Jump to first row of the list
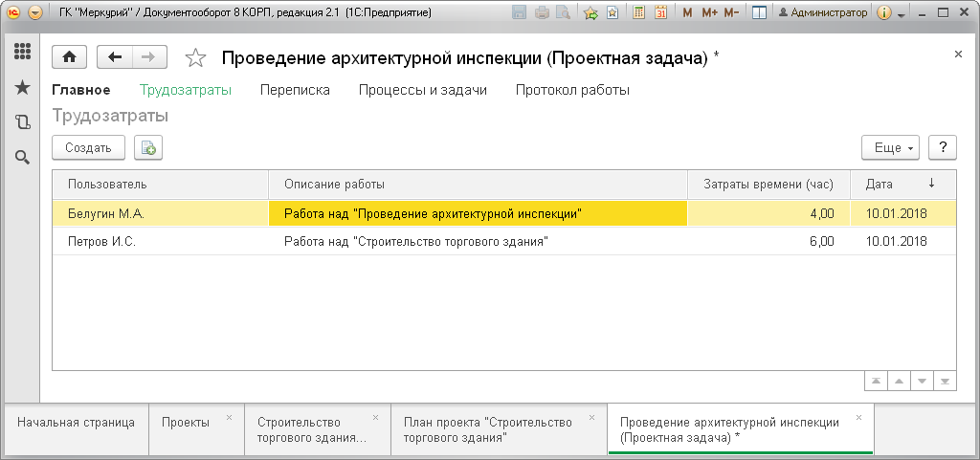Image resolution: width=980 pixels, height=460 pixels. (876, 382)
